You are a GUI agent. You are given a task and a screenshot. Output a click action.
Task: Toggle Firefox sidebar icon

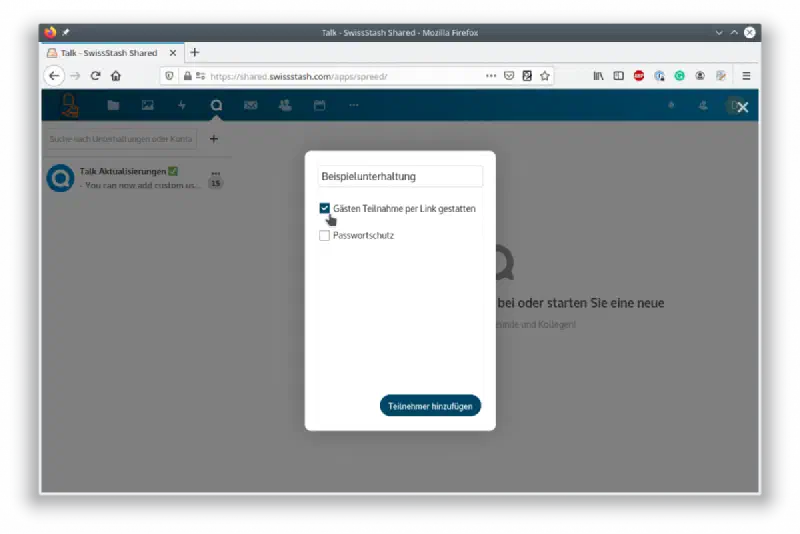point(618,76)
